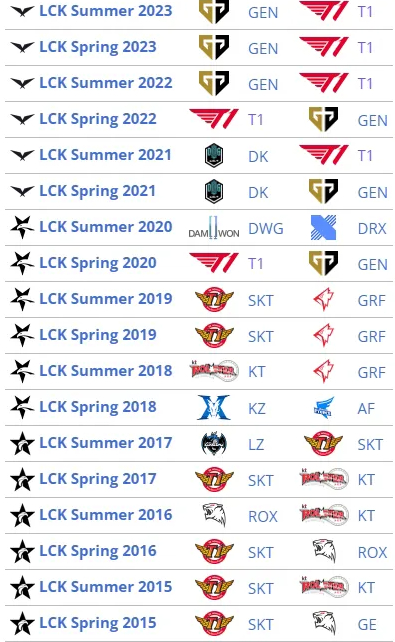The image size is (395, 642).
Task: Click the DRX logo in LCK Summer 2020 row
Action: [x=323, y=227]
